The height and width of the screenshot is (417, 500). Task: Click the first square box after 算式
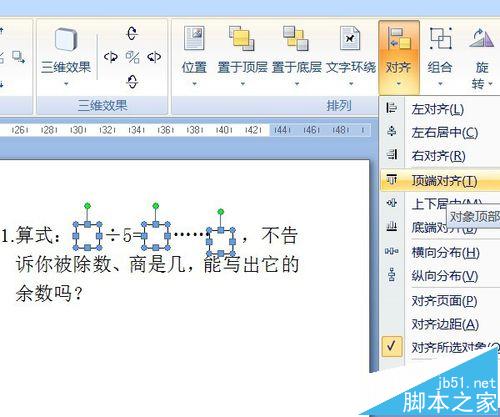(87, 236)
